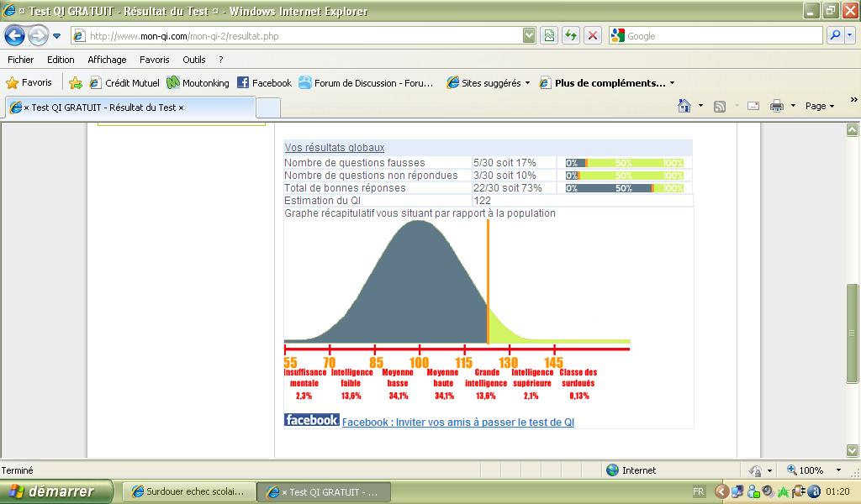This screenshot has width=861, height=504.
Task: Expand the zoom level 100% dropdown
Action: [x=837, y=470]
